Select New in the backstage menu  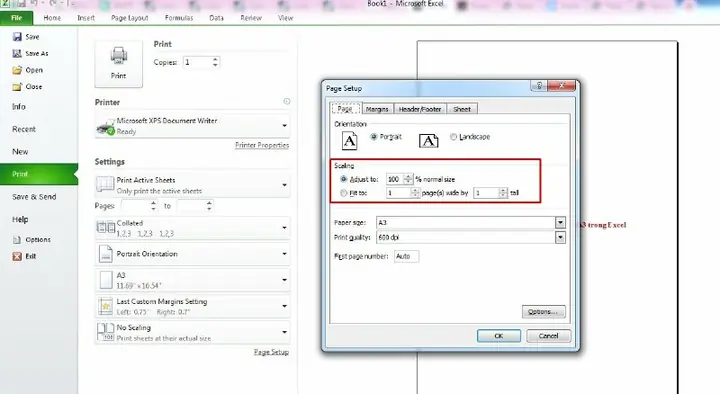(x=20, y=152)
